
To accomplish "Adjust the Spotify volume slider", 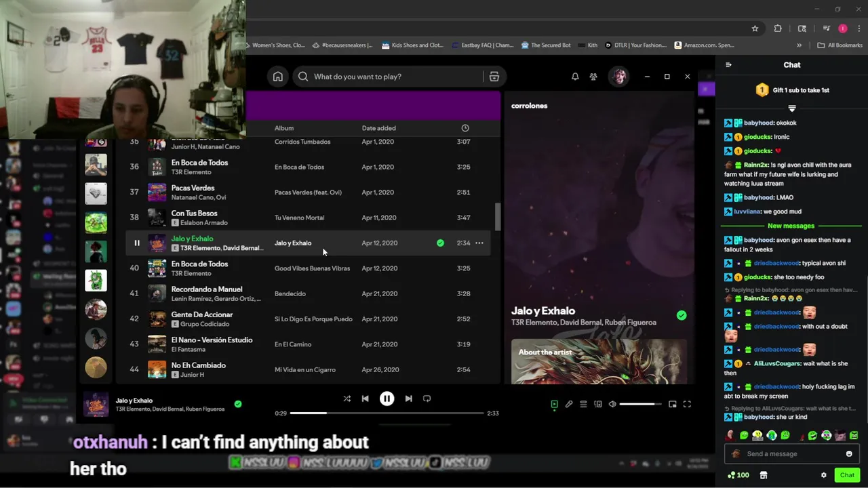I will (640, 404).
